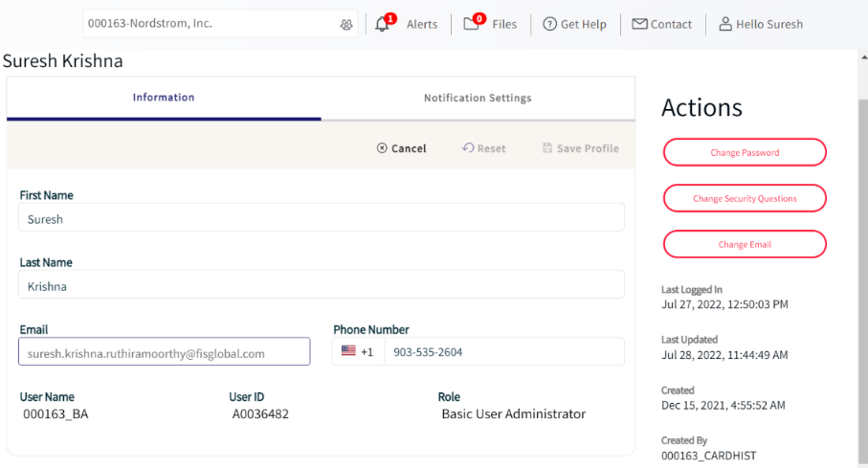This screenshot has width=868, height=468.
Task: Click the Contact link text
Action: 671,24
